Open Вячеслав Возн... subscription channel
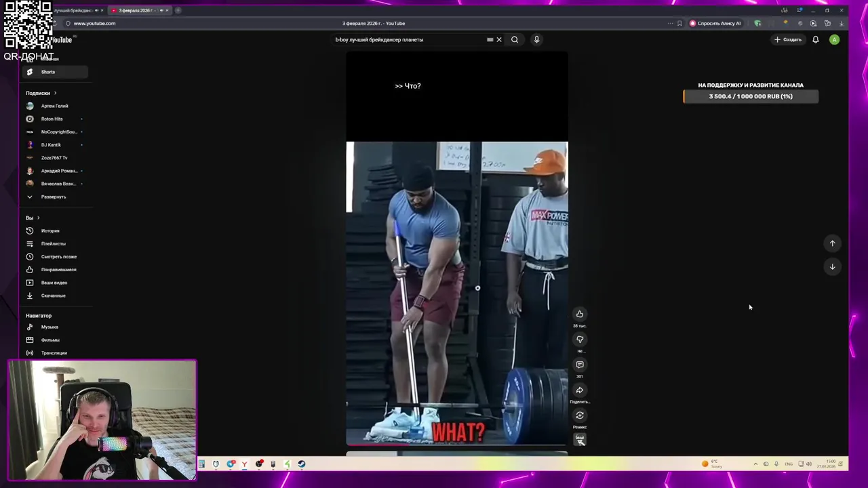Screen dimensions: 868x488 coord(54,184)
